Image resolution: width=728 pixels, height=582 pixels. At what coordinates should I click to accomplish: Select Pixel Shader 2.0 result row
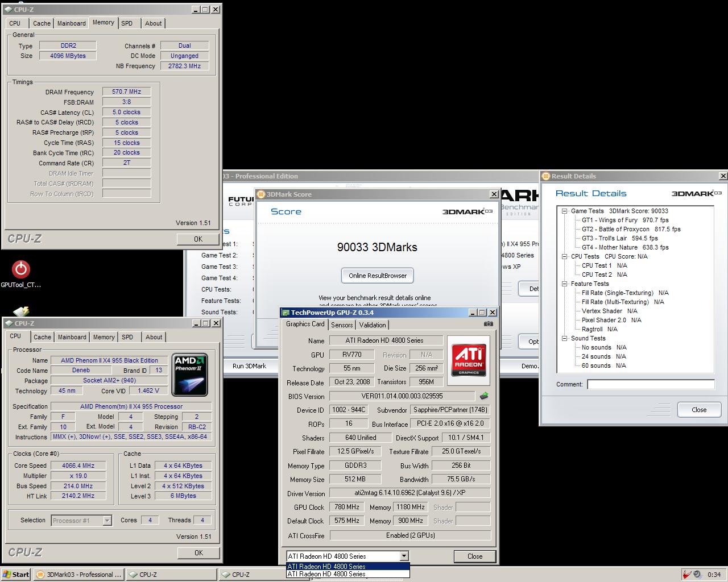[611, 320]
